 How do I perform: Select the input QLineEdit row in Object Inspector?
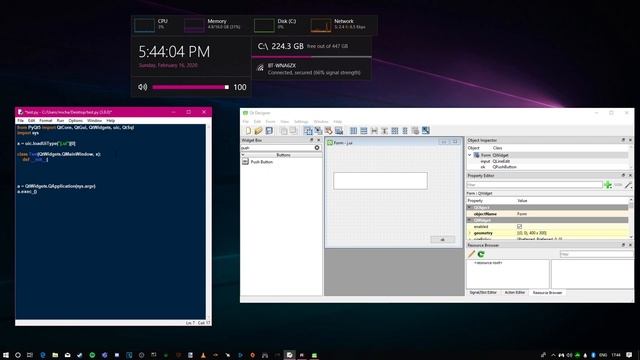tap(547, 161)
